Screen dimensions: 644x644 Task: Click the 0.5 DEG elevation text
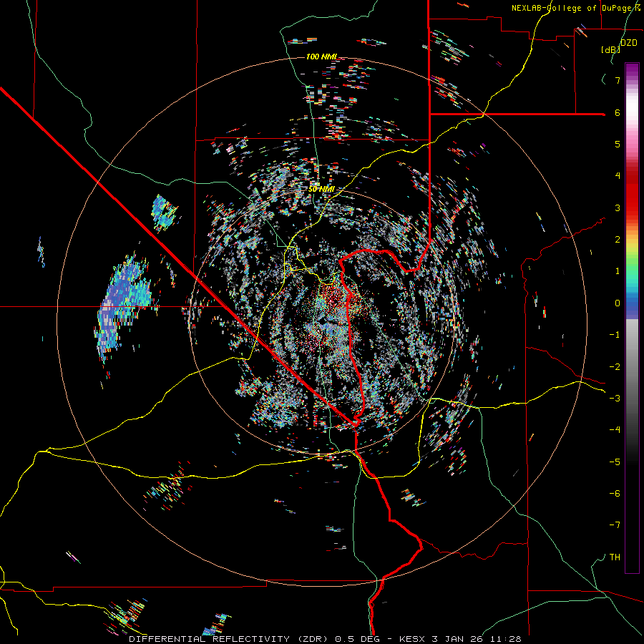click(360, 639)
